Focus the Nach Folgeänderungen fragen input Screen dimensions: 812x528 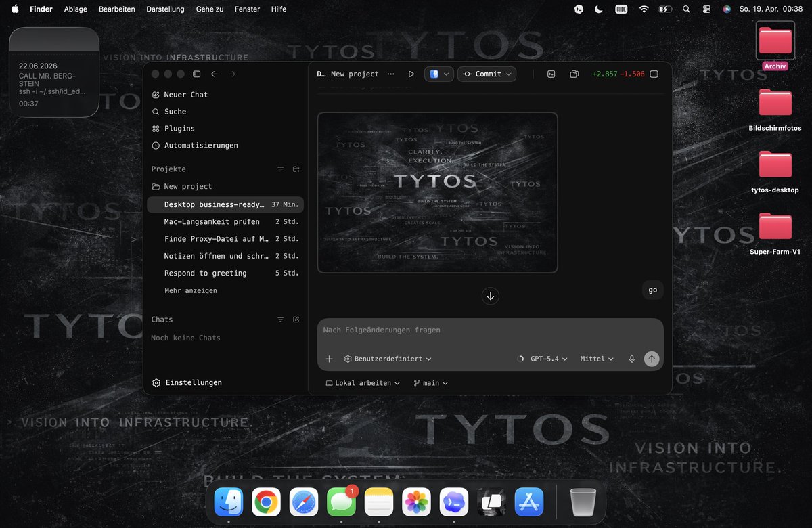[x=490, y=330]
